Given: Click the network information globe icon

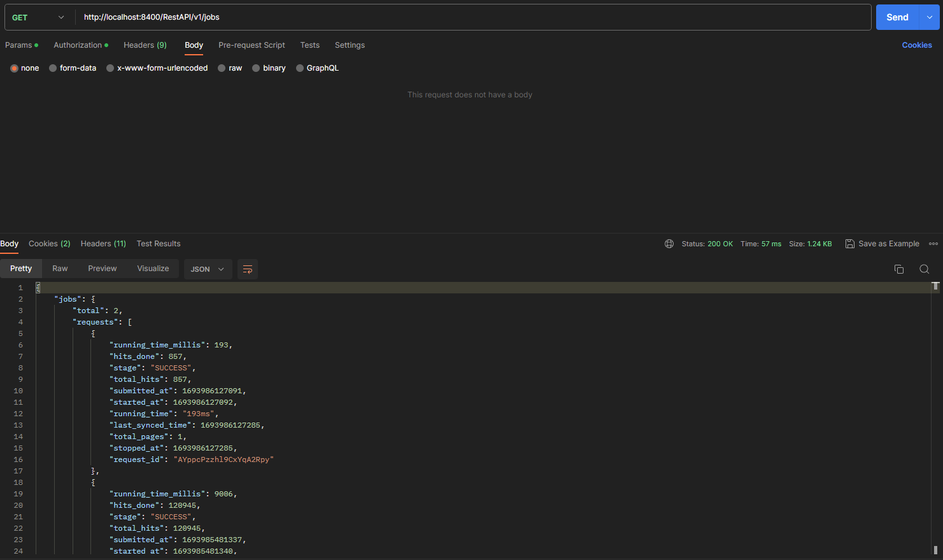Looking at the screenshot, I should [669, 244].
